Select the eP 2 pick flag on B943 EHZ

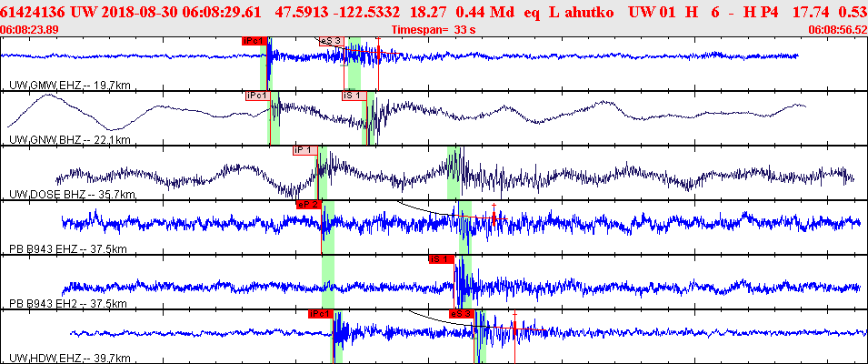(x=308, y=205)
